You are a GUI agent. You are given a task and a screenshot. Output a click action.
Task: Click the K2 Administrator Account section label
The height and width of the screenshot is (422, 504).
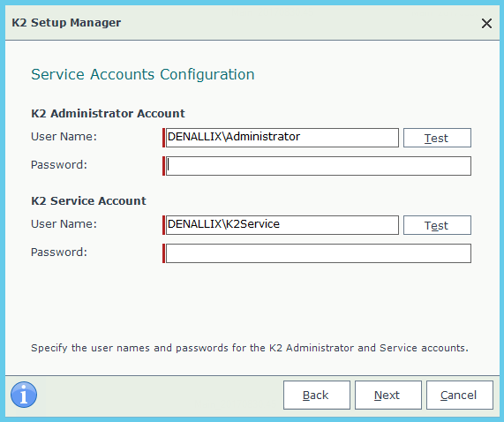coord(108,114)
